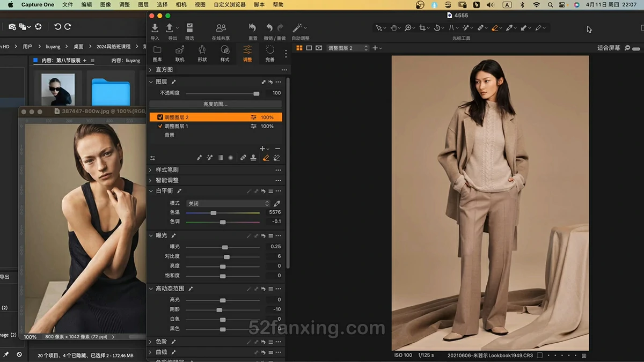644x362 pixels.
Task: Select the heal bandage cursor tool
Action: tap(481, 28)
